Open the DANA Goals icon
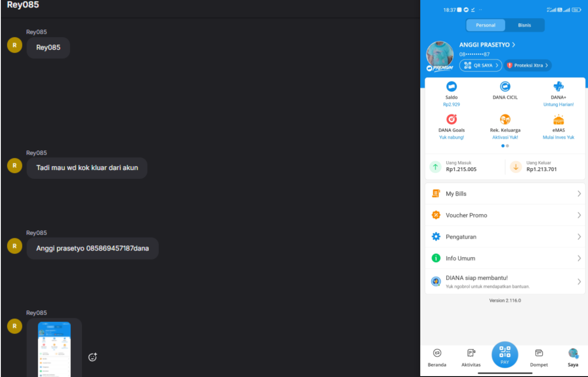This screenshot has height=377, width=588. [451, 119]
